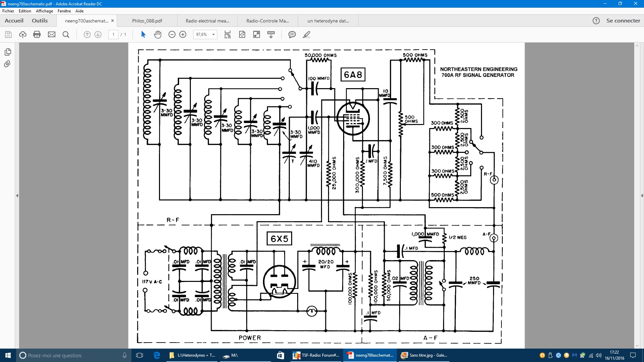Open the Aide menu

[x=79, y=11]
